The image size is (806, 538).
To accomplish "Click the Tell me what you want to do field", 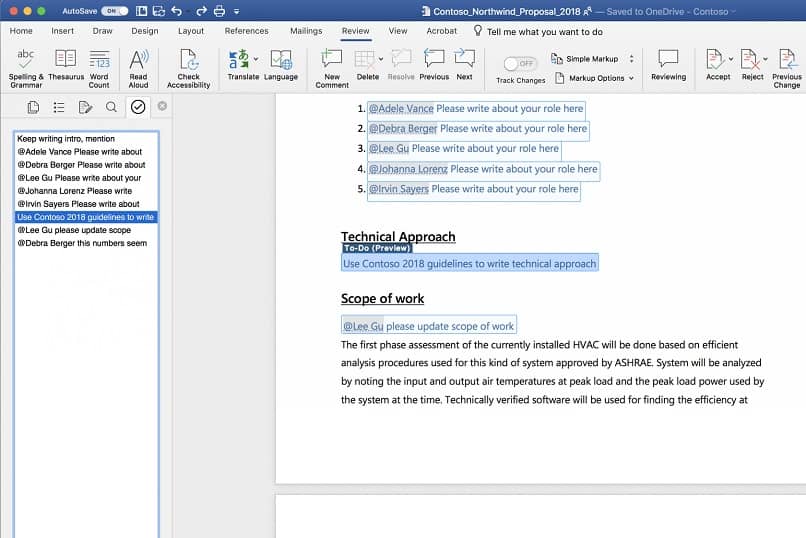I will pos(544,32).
